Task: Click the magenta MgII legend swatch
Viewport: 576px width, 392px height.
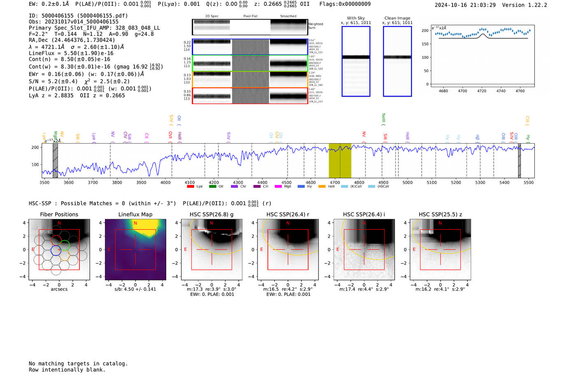Action: pos(279,186)
